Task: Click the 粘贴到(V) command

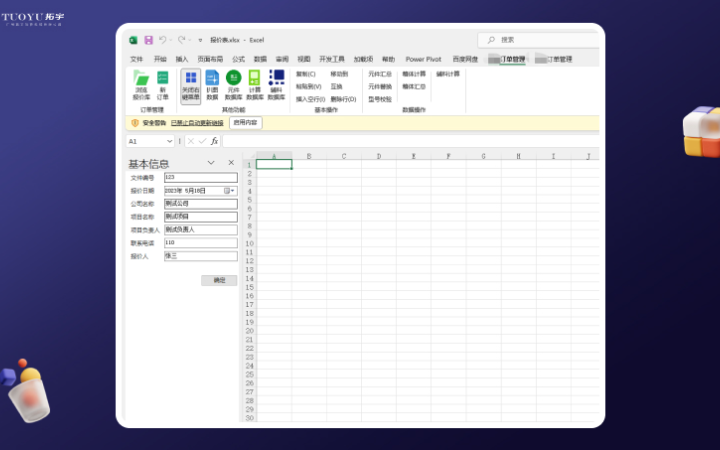Action: pos(309,86)
